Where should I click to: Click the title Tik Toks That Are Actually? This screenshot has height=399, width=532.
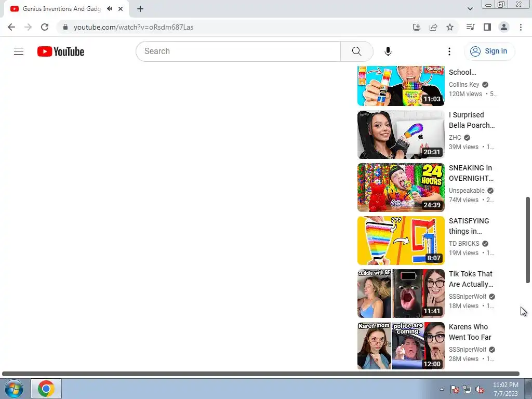click(x=471, y=279)
